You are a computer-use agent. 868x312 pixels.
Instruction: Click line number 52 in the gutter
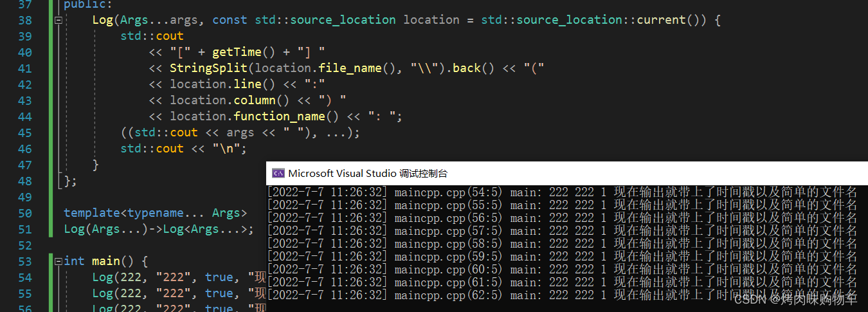pos(25,245)
